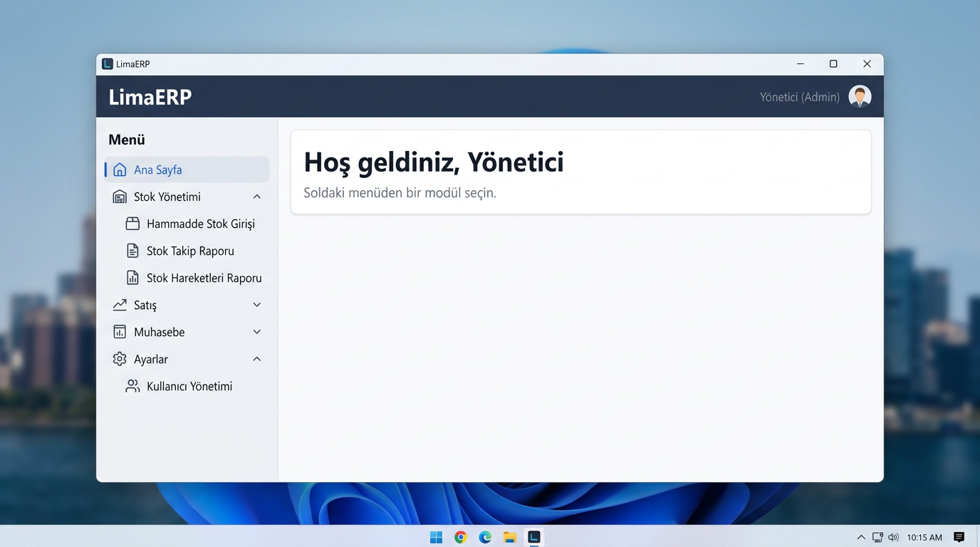Launch Google Chrome from the taskbar
Viewport: 980px width, 547px height.
coord(461,537)
